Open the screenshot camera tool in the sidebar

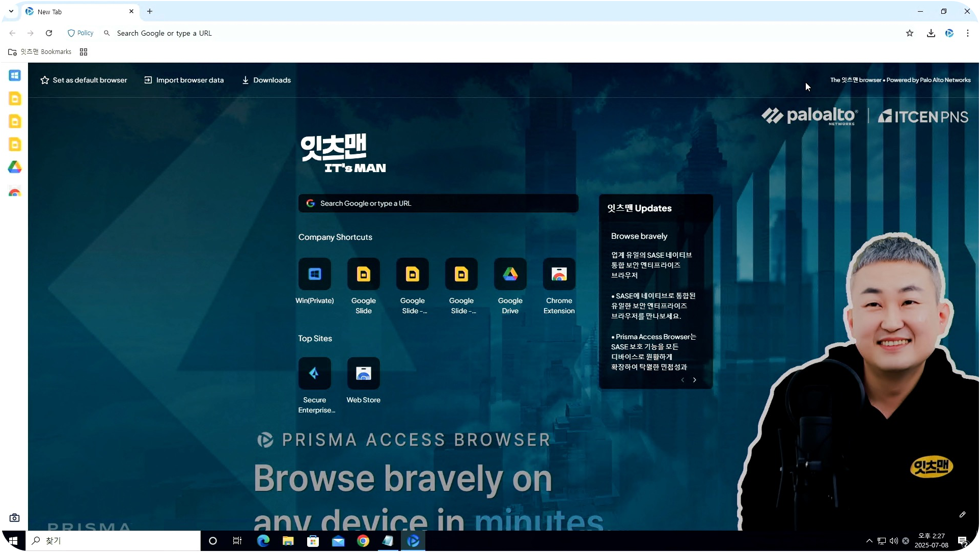[15, 518]
